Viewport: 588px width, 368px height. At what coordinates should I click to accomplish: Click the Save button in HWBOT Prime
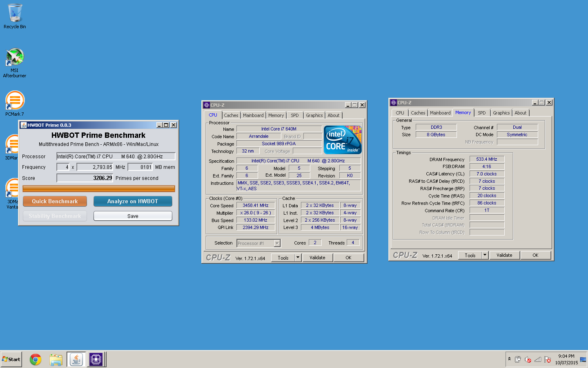click(x=133, y=216)
